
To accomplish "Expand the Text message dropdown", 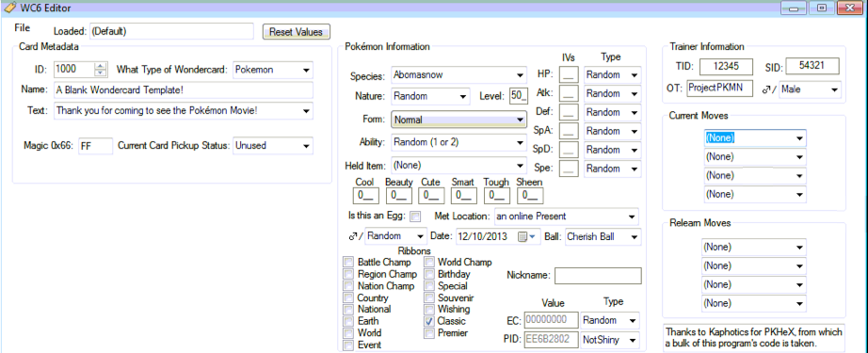I will (x=184, y=110).
